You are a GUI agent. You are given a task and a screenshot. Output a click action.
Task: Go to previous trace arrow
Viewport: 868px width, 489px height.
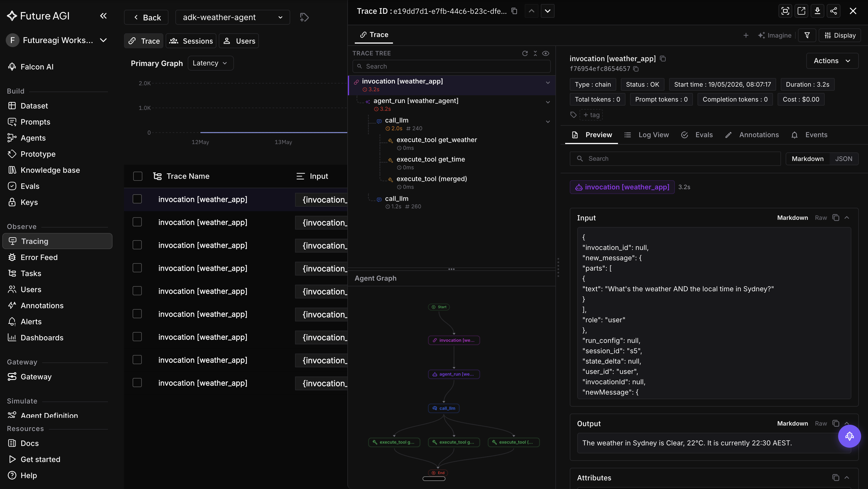(x=531, y=11)
